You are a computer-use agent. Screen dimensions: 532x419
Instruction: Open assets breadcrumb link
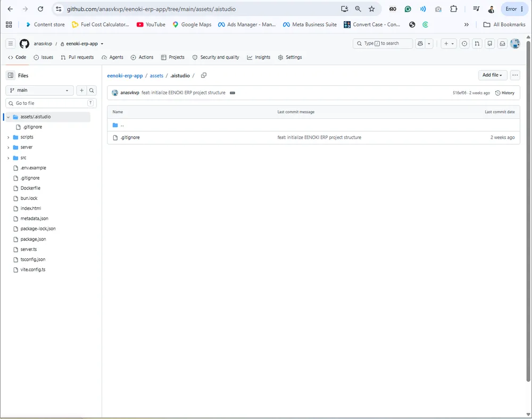pos(156,76)
